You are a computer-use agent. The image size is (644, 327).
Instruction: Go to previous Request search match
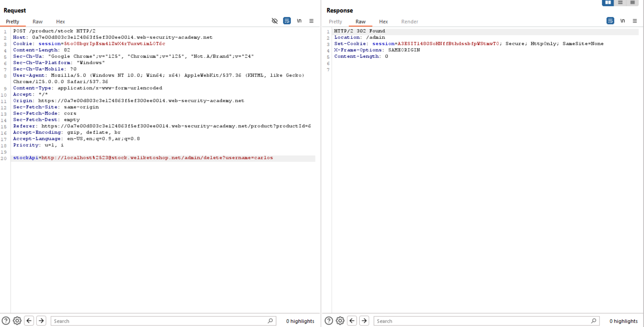click(29, 321)
